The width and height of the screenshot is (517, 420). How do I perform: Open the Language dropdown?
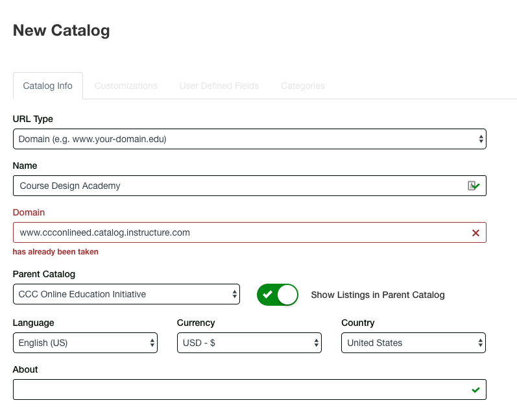click(85, 343)
